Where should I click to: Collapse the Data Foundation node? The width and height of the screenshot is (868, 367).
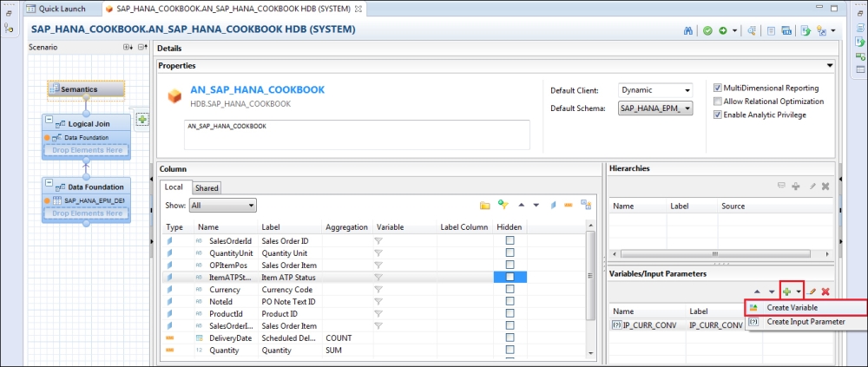click(49, 183)
